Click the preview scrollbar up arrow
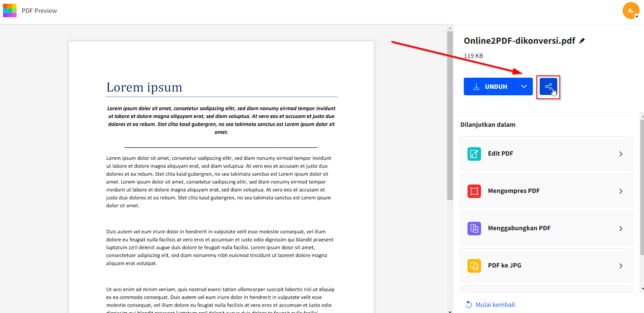The image size is (644, 313). coord(450,28)
